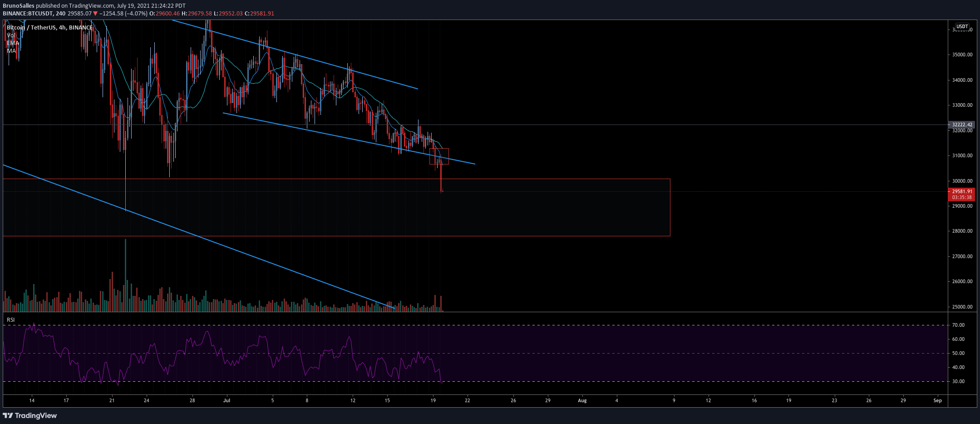Open the BrunoSalles author name

[19, 6]
